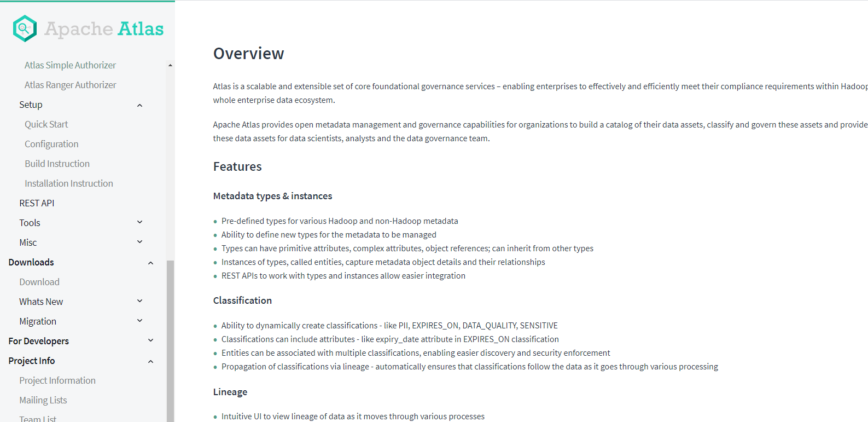
Task: Open the Configuration page
Action: [x=51, y=144]
